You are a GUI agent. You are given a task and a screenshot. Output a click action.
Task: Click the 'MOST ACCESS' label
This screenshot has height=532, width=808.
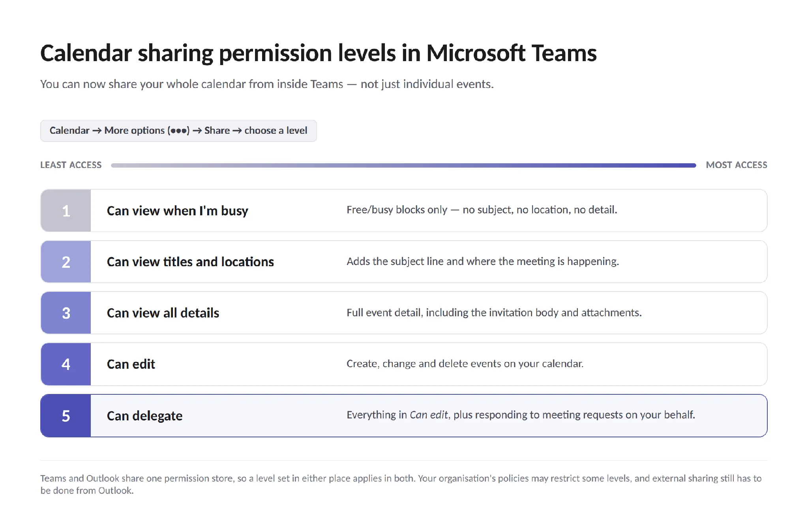tap(737, 165)
